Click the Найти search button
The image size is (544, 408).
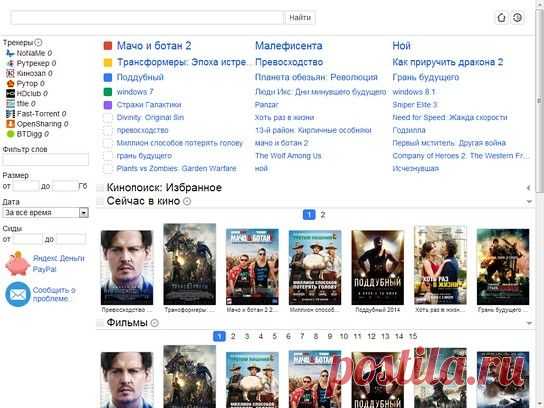pyautogui.click(x=300, y=18)
